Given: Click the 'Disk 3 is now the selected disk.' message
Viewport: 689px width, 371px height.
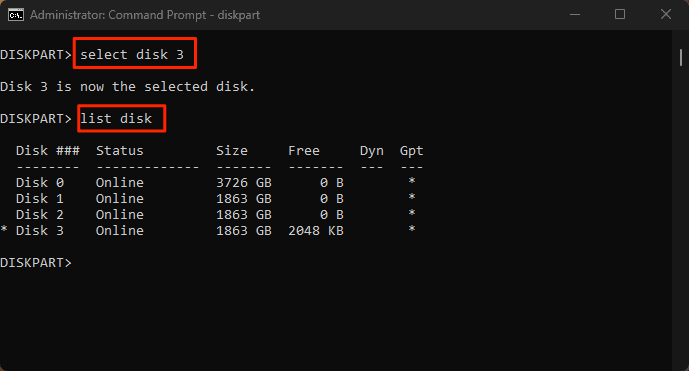Looking at the screenshot, I should click(x=127, y=87).
